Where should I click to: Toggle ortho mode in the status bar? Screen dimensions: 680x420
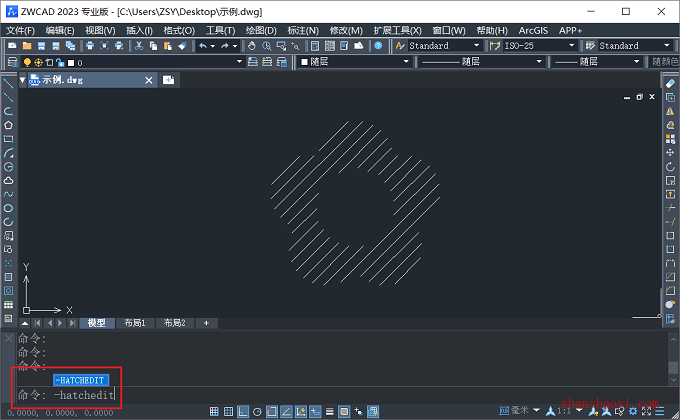[243, 411]
